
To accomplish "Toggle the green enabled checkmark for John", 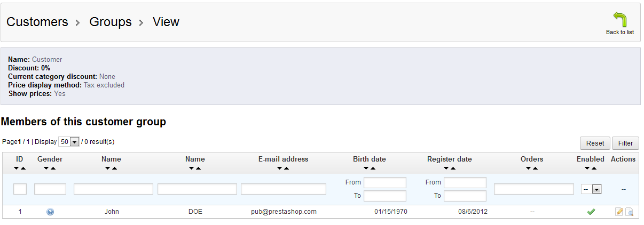I will point(591,212).
